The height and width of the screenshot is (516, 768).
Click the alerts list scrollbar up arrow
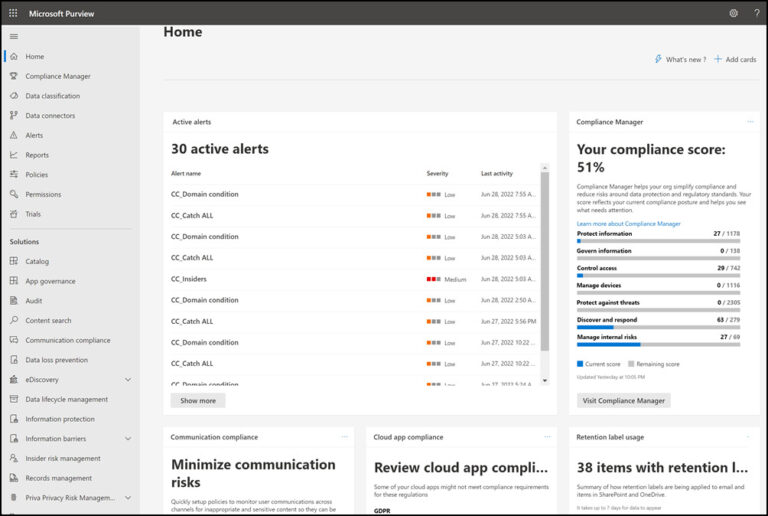click(545, 168)
